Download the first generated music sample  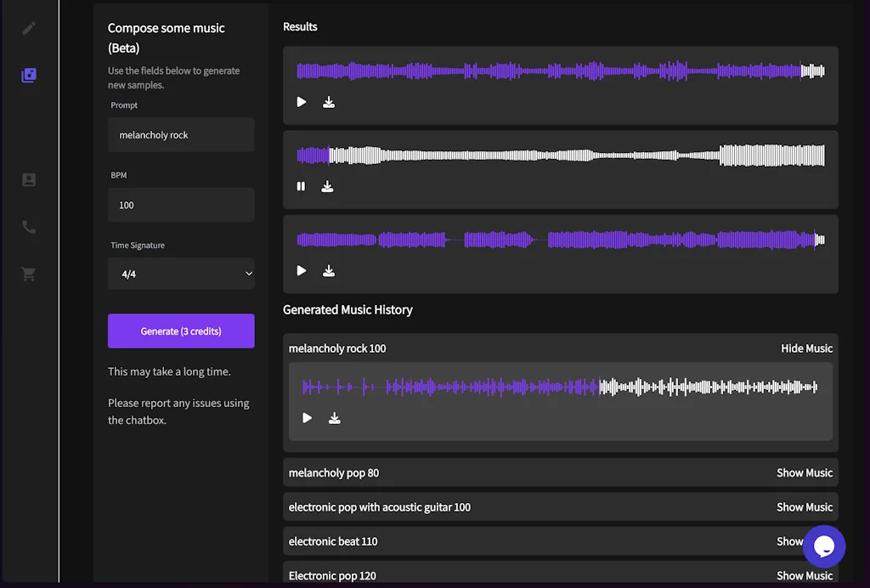tap(328, 101)
